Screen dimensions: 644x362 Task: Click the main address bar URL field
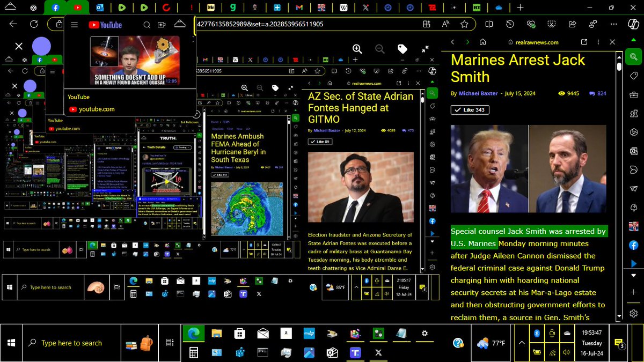(x=306, y=24)
